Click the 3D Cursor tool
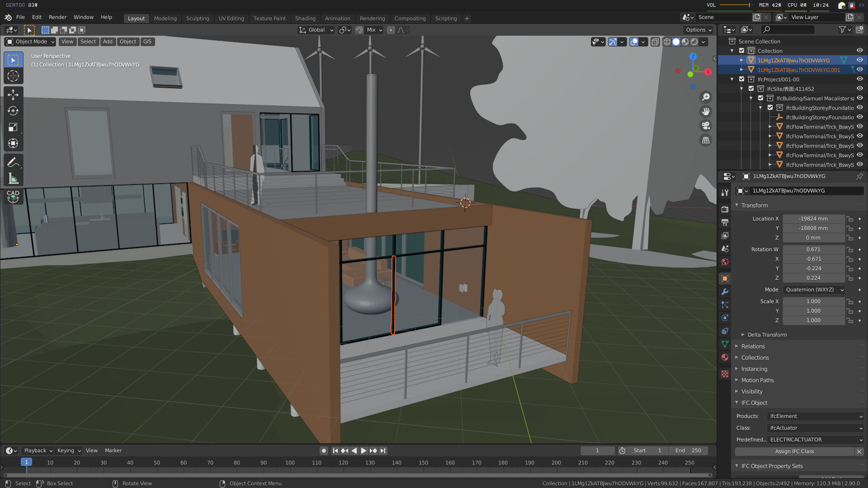The image size is (868, 488). pyautogui.click(x=13, y=76)
